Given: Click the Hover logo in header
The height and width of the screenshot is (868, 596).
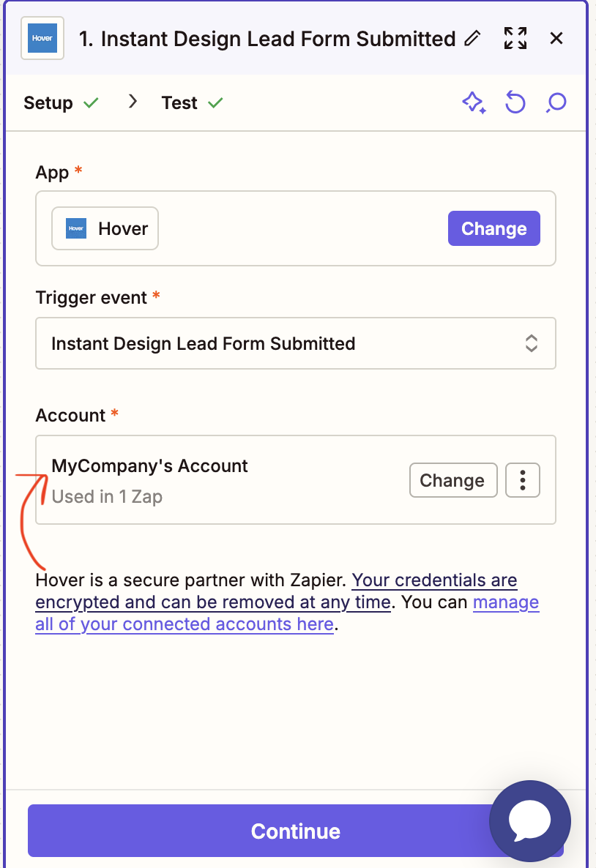Looking at the screenshot, I should coord(42,38).
